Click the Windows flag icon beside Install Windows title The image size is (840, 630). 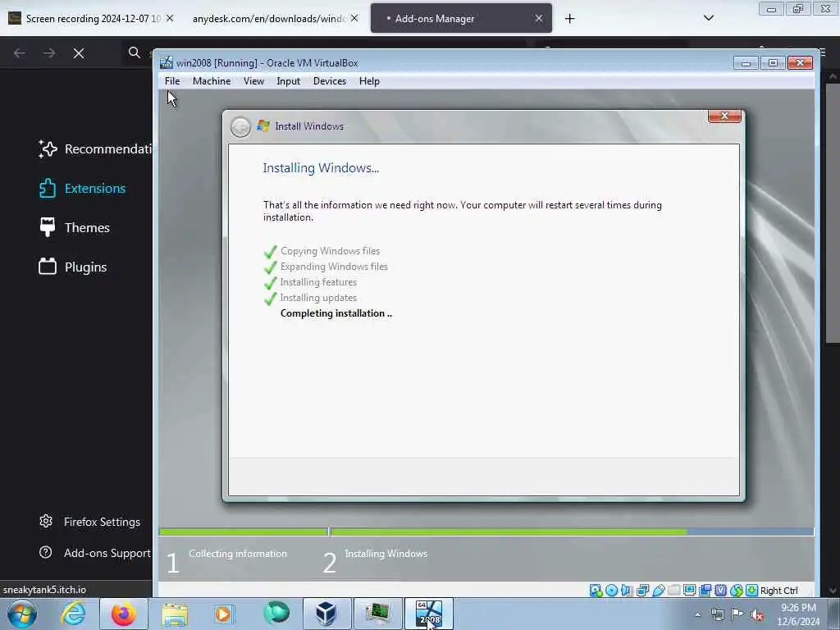(263, 126)
